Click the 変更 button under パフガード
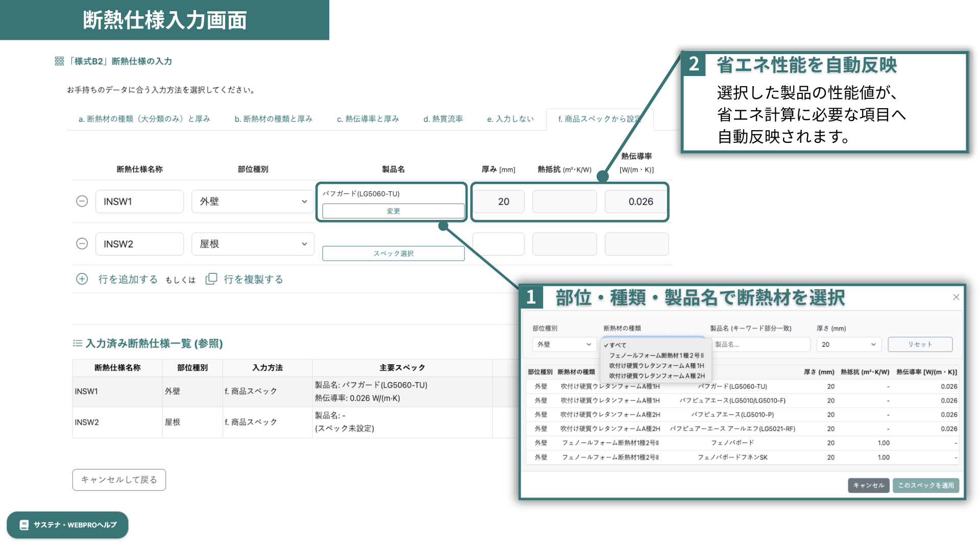 [393, 211]
